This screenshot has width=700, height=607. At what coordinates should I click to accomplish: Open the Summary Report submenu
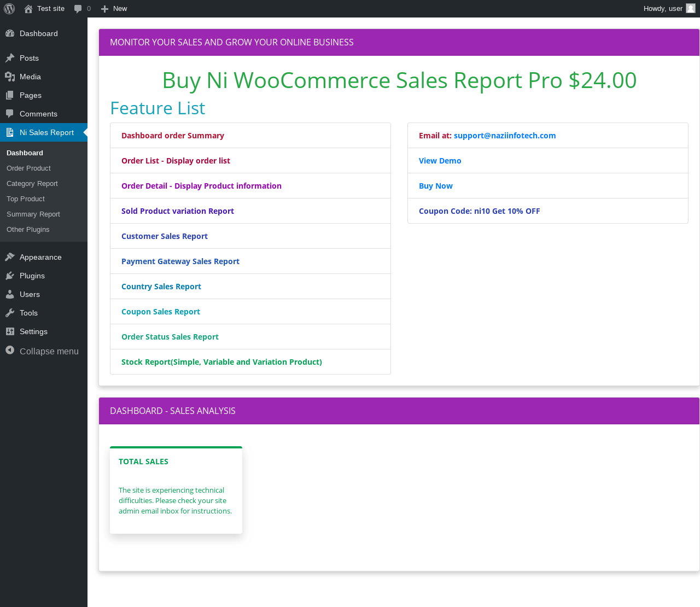(44, 214)
